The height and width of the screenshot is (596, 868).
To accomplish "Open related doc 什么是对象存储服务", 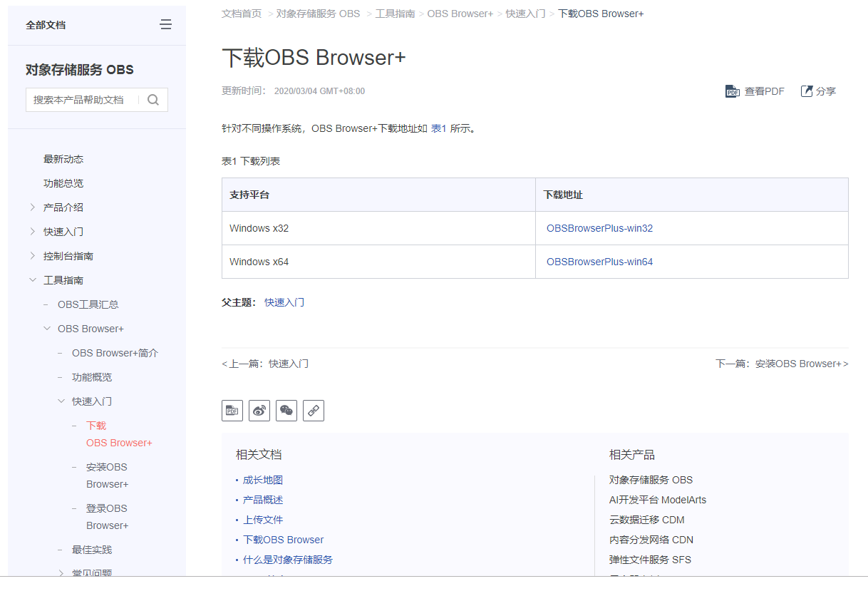I will (x=288, y=560).
